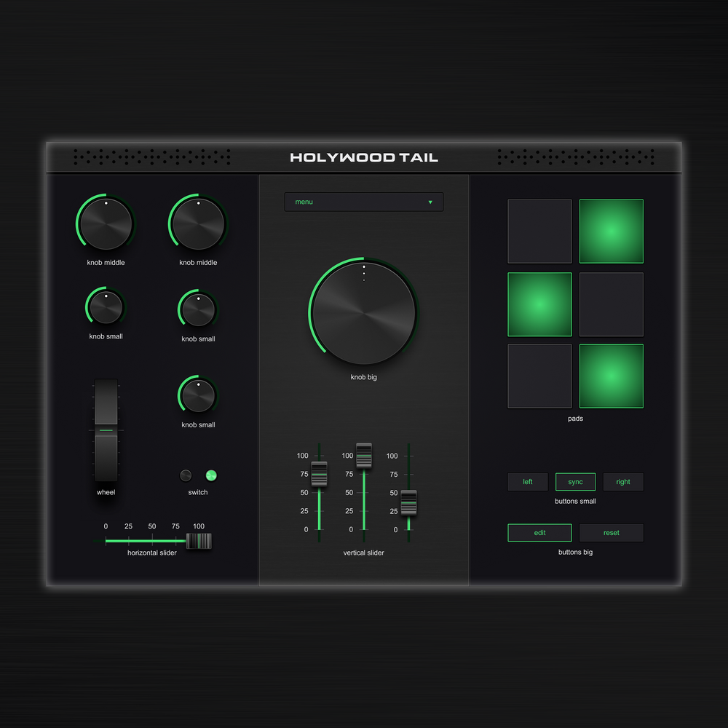Select the 'sync' button

coord(575,481)
